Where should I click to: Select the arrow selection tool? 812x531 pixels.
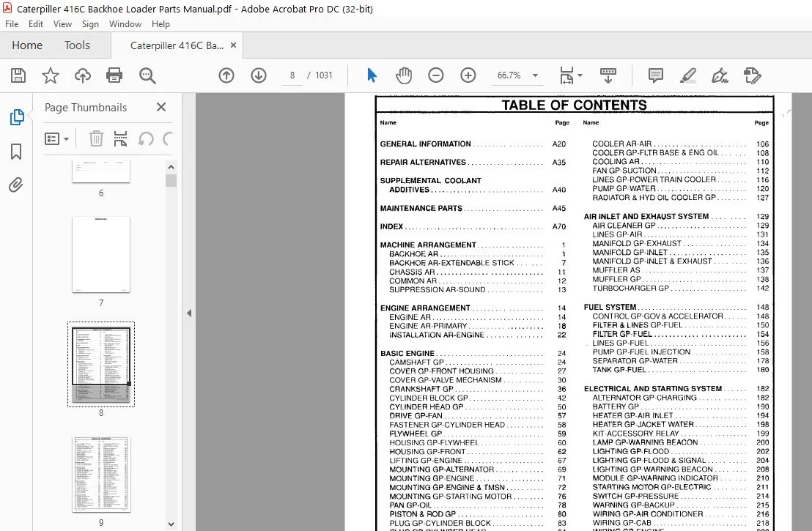coord(372,75)
